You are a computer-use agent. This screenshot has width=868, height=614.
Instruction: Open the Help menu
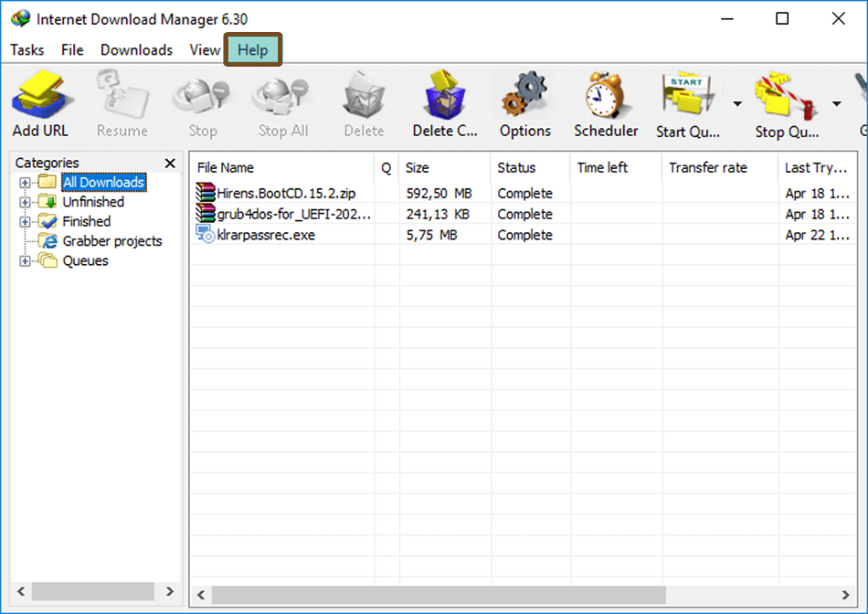pos(252,50)
